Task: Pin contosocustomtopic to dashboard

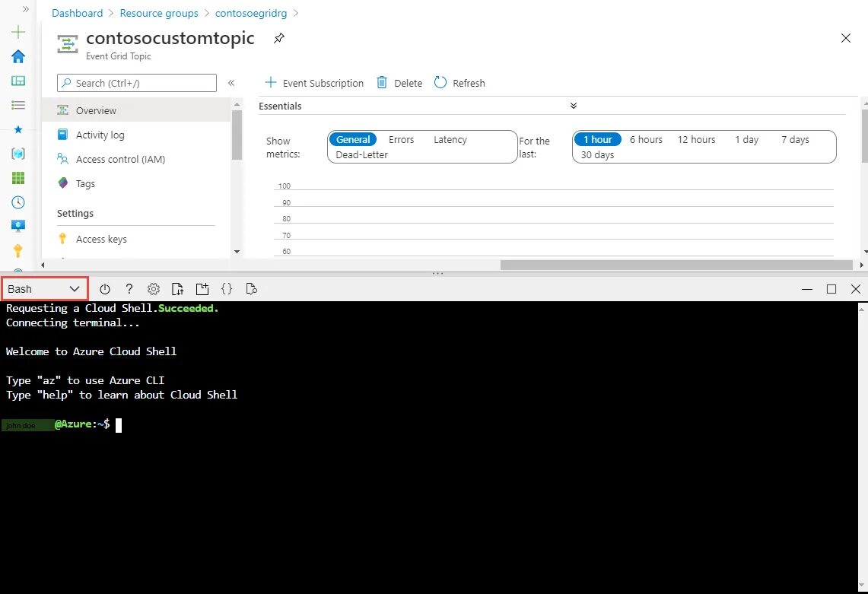Action: coord(279,38)
